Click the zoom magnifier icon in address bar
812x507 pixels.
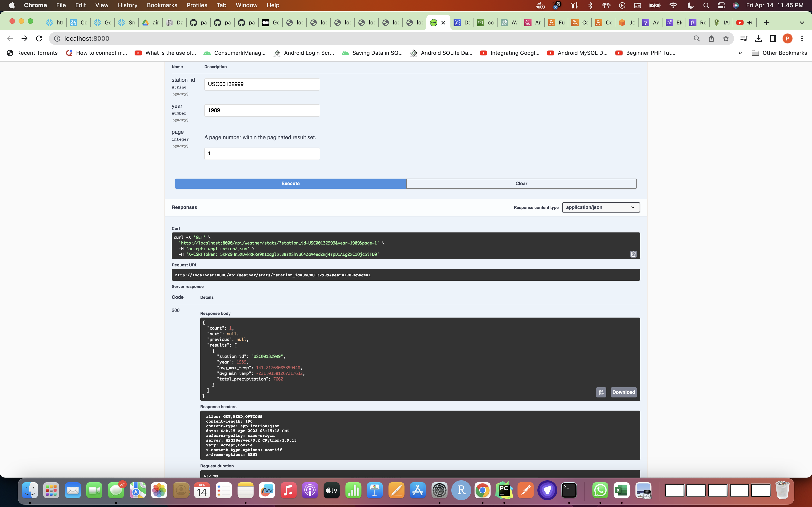pyautogui.click(x=697, y=38)
